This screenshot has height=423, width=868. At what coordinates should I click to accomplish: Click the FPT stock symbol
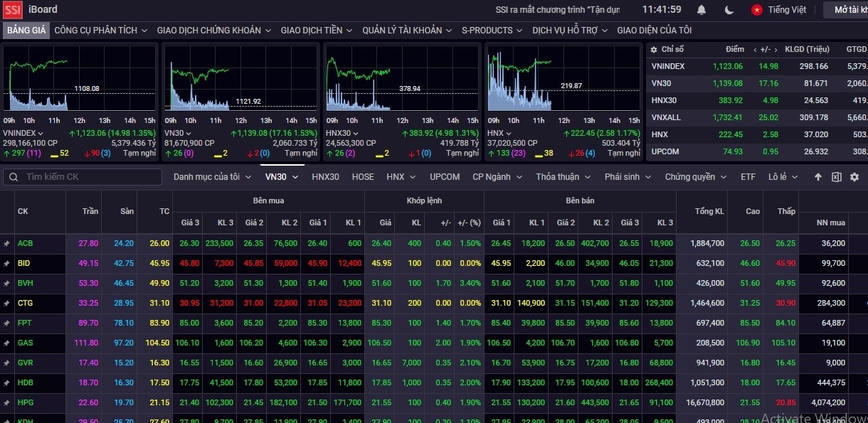coord(24,323)
